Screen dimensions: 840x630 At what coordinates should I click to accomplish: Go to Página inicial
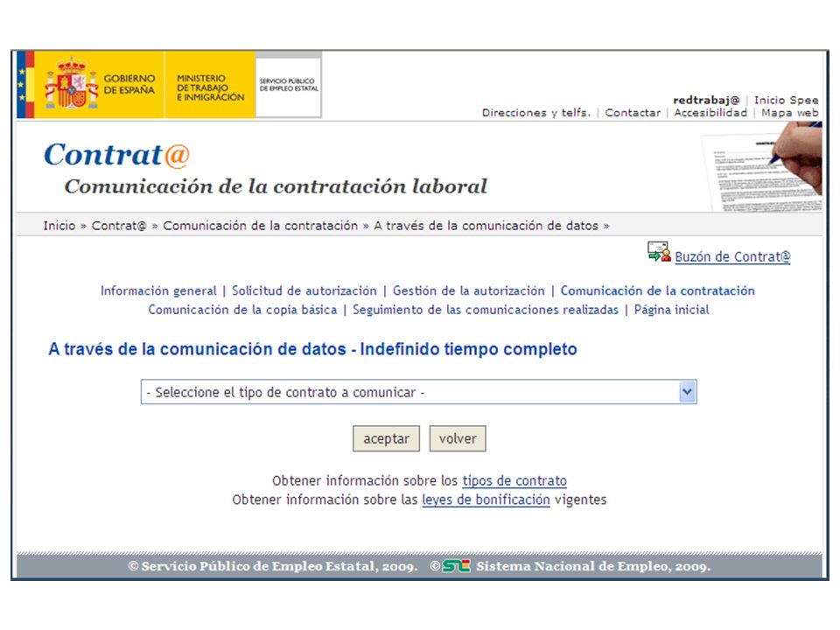point(671,310)
